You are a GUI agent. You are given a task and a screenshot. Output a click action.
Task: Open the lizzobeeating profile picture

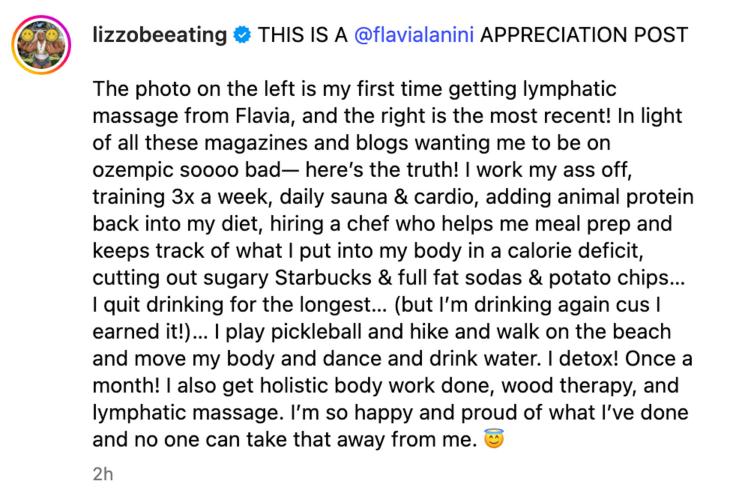41,45
